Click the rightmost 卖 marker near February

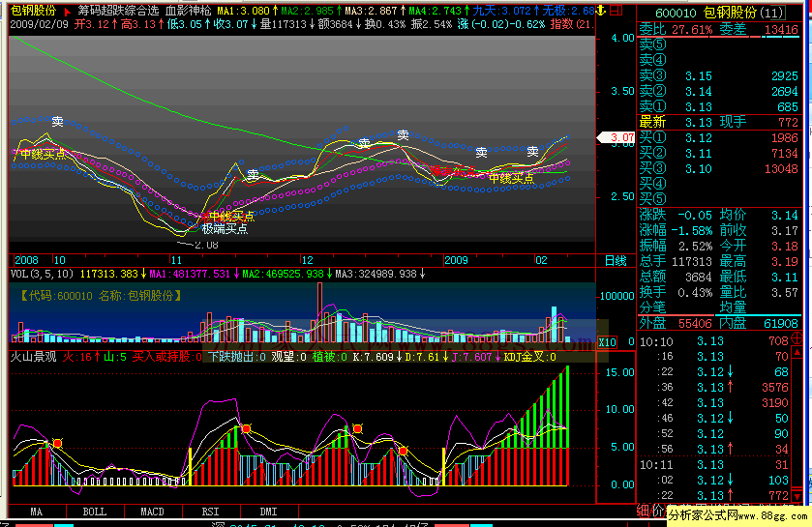click(x=533, y=151)
